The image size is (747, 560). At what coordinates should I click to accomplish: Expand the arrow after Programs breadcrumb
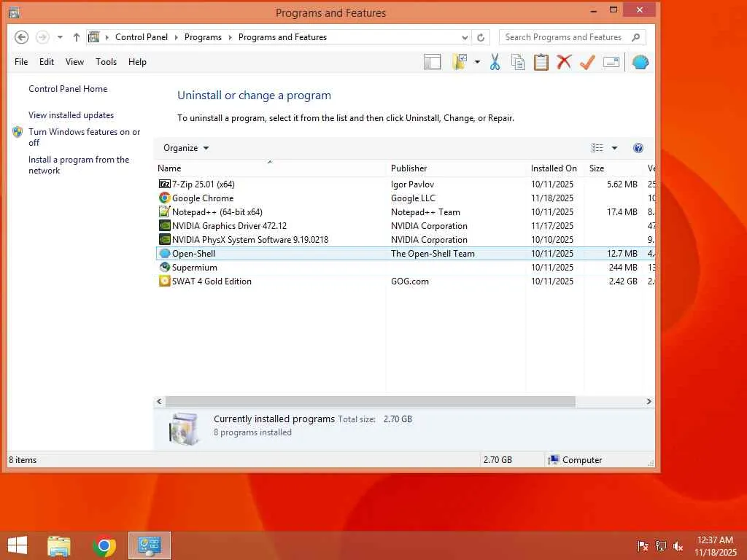click(x=230, y=37)
